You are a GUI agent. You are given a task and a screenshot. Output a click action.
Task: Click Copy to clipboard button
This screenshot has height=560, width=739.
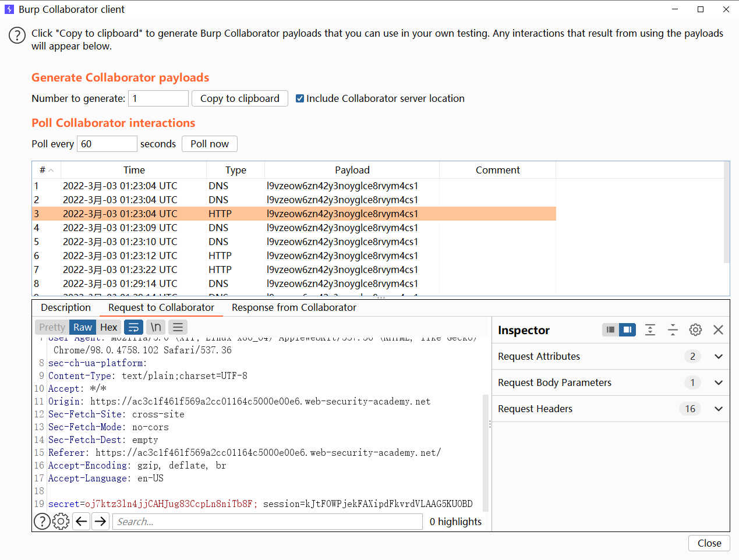[240, 98]
